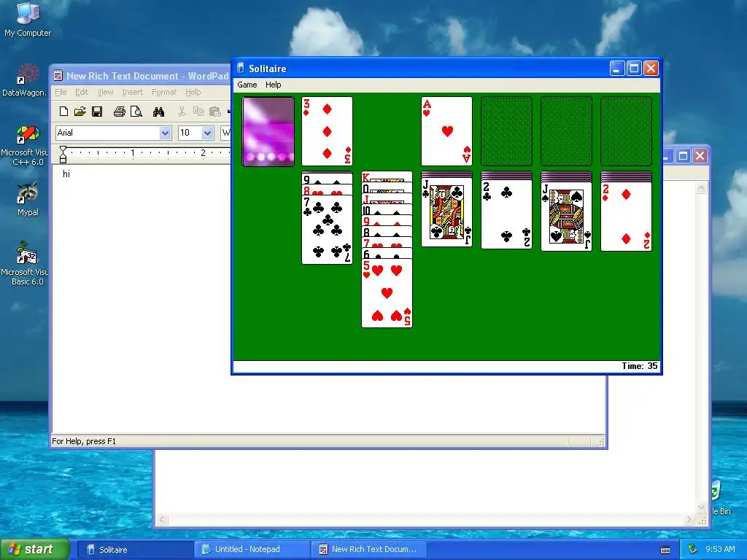
Task: Expand the Arial font dropdown
Action: [x=165, y=133]
